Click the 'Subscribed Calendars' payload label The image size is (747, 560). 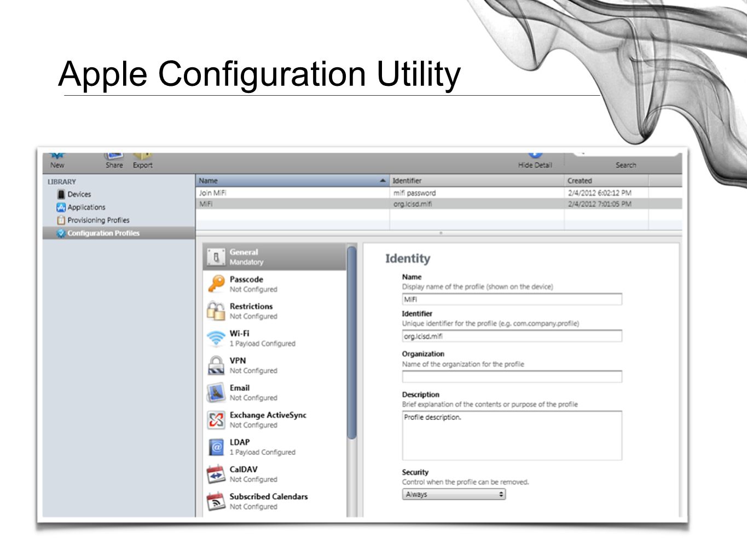coord(268,497)
